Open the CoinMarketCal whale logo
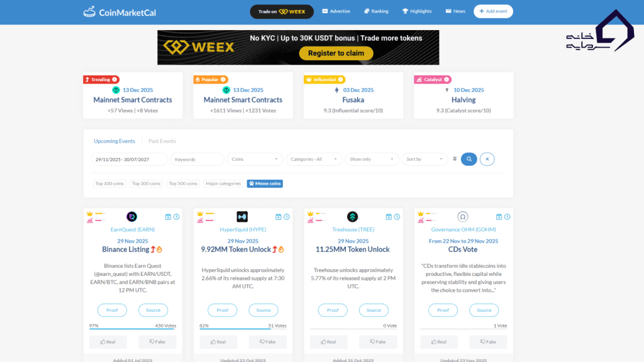 87,11
